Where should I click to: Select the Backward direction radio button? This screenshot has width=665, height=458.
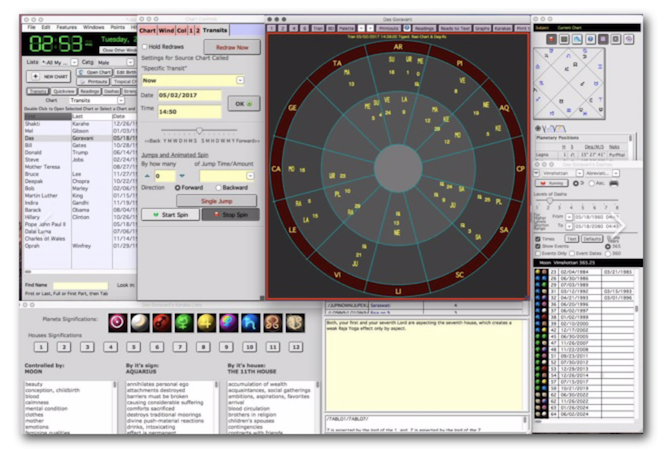click(219, 187)
